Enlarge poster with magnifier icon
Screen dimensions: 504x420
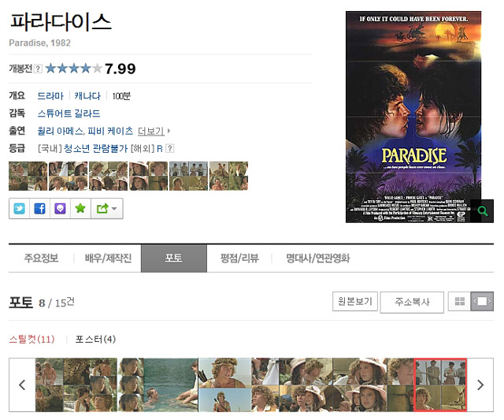(x=482, y=211)
